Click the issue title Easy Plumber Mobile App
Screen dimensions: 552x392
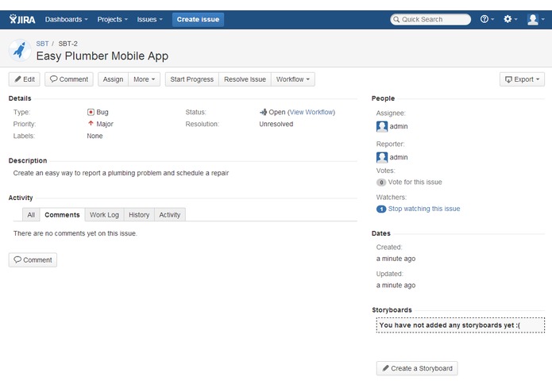pos(102,56)
